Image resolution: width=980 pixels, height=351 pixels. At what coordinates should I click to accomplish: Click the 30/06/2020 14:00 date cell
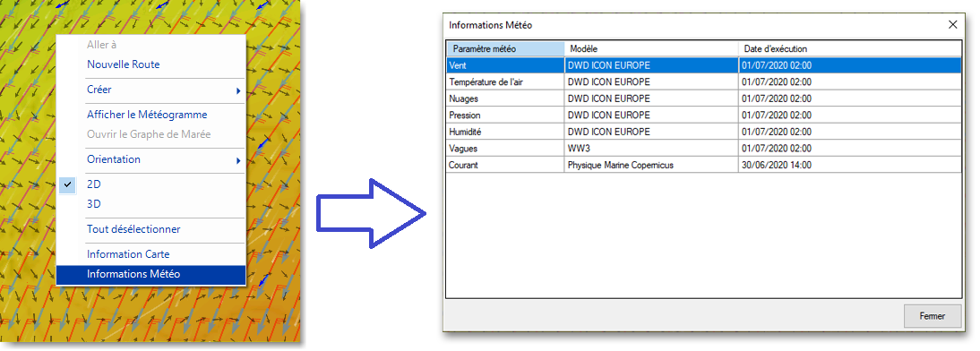849,165
